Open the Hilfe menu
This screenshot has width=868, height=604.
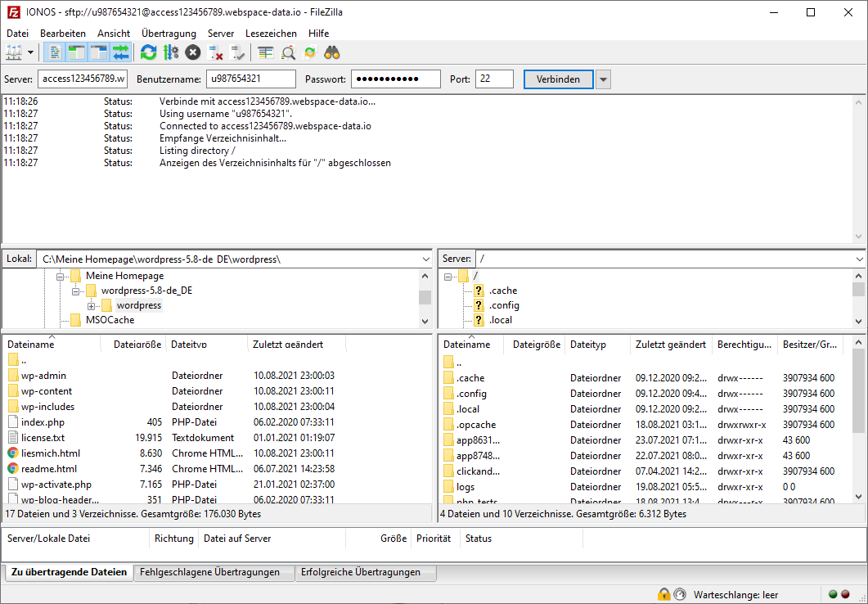click(x=319, y=34)
